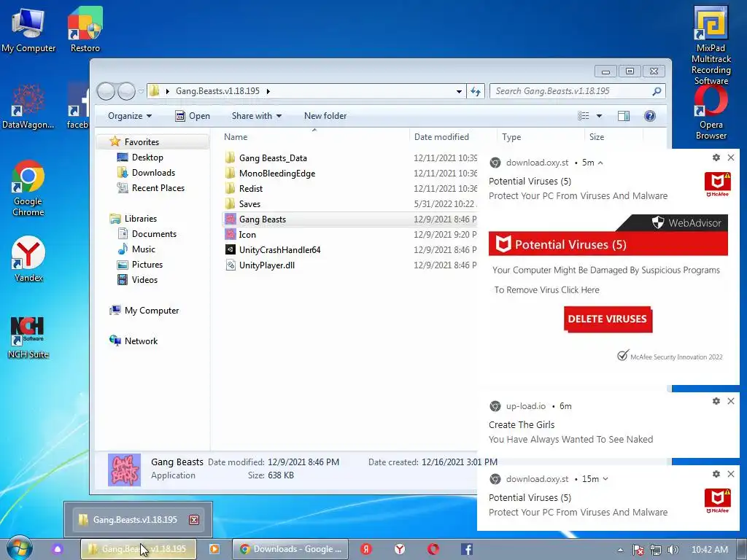
Task: Open the Windows Start orb
Action: tap(20, 548)
